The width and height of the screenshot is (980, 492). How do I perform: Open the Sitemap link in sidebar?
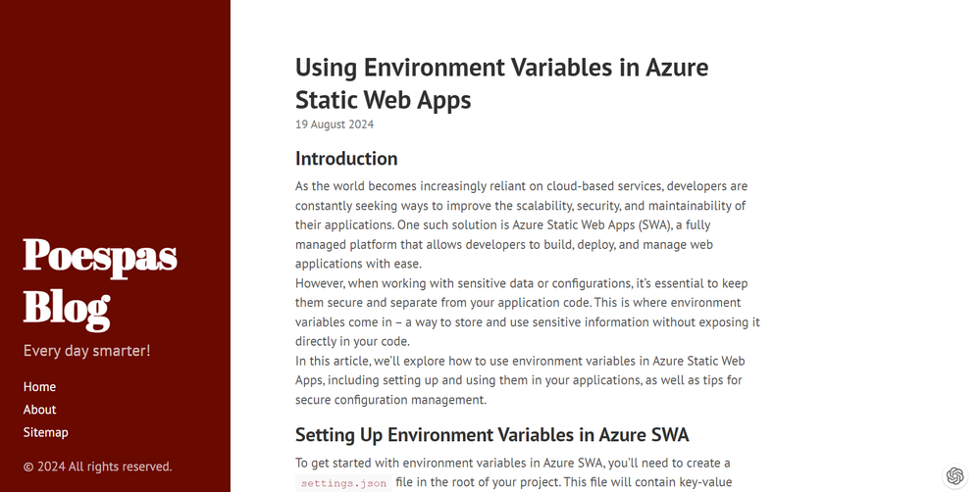pos(46,432)
